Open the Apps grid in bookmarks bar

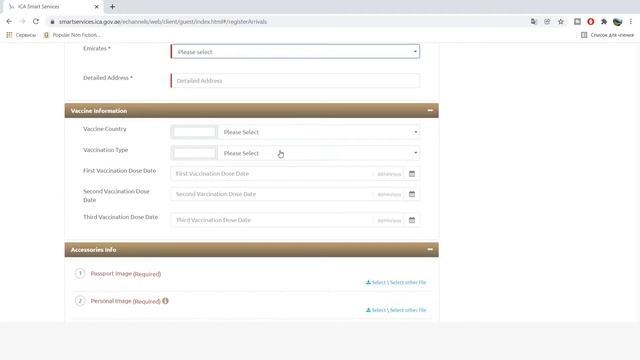tap(9, 35)
